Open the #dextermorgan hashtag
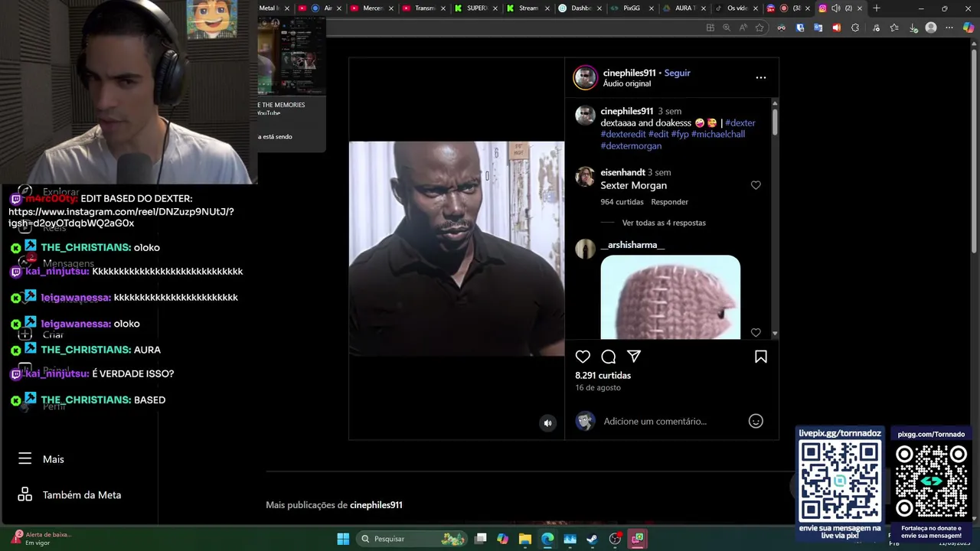 point(631,145)
